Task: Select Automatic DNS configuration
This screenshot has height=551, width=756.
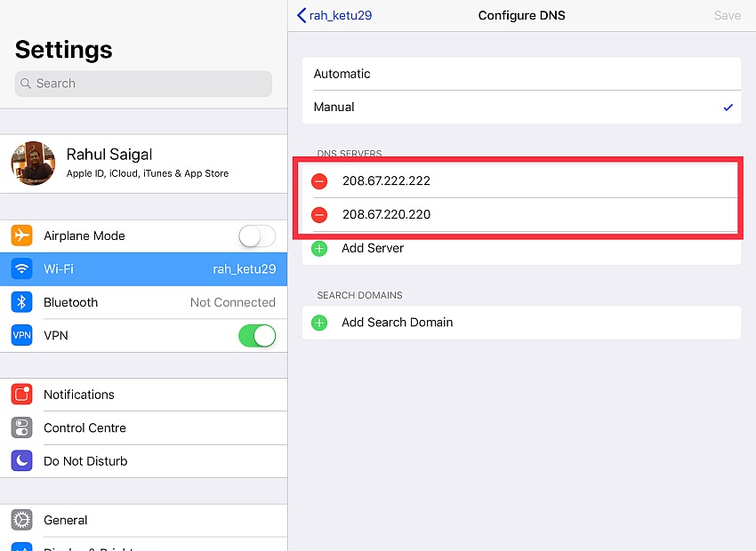Action: click(x=521, y=74)
